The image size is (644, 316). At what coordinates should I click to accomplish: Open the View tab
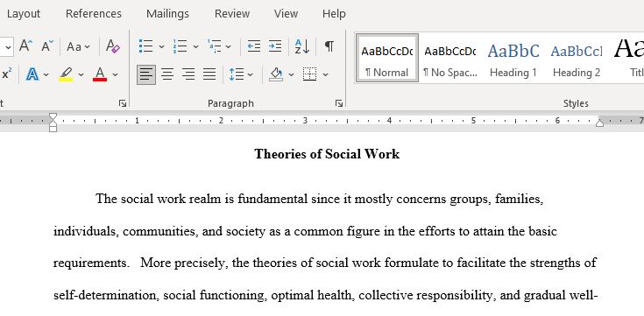tap(286, 13)
